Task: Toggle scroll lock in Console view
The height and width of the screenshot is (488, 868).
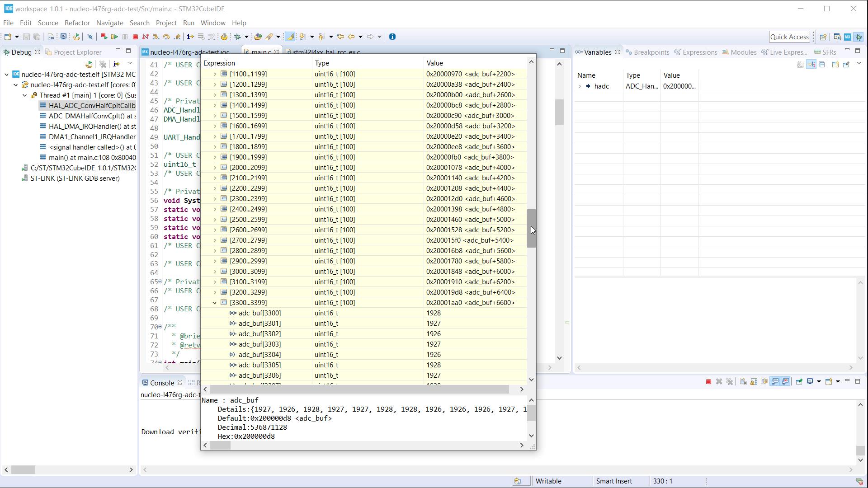Action: [753, 381]
